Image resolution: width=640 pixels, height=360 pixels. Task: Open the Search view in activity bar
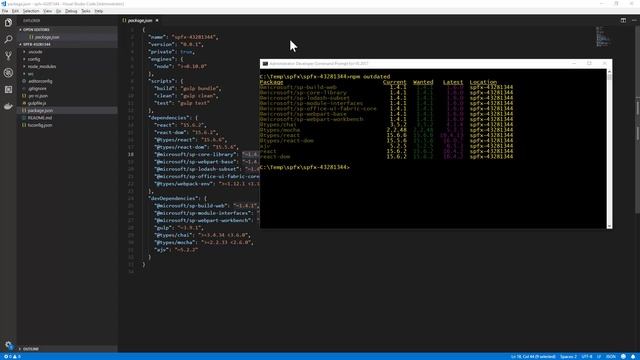pyautogui.click(x=8, y=39)
